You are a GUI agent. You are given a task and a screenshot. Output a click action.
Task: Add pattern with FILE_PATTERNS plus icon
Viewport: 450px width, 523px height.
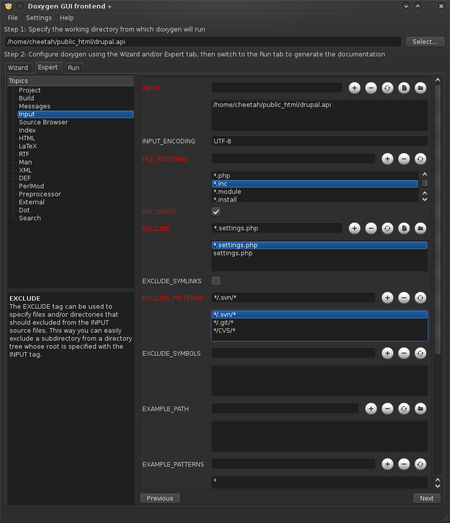[387, 159]
